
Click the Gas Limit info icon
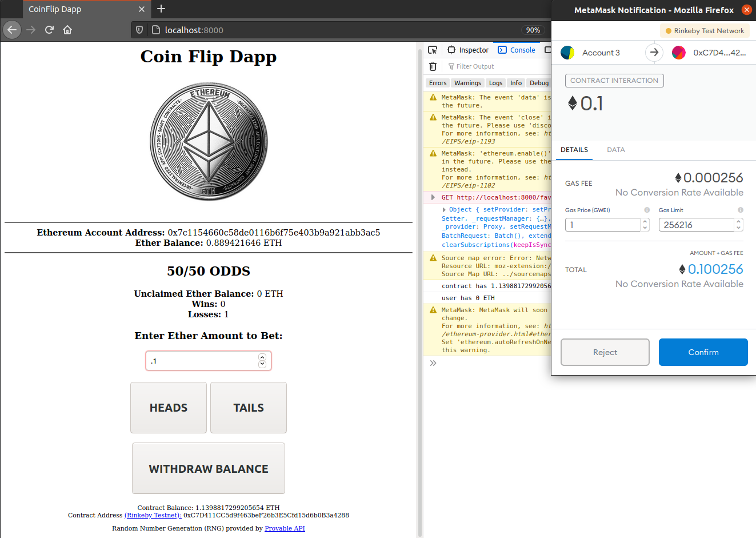740,210
